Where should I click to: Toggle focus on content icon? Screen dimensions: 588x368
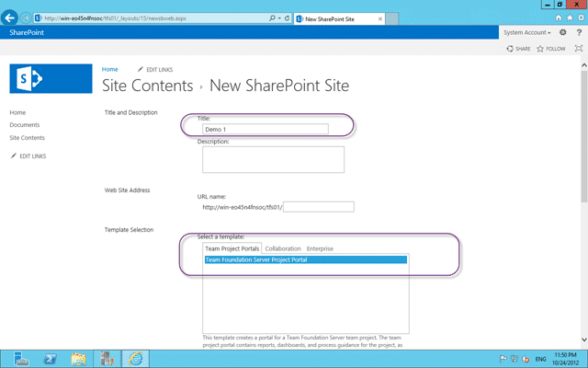tap(579, 49)
